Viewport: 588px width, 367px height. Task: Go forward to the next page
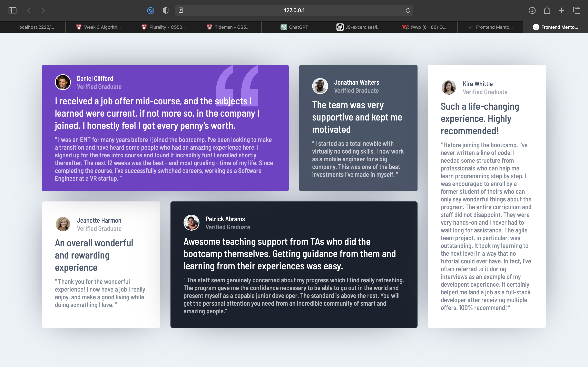coord(43,10)
